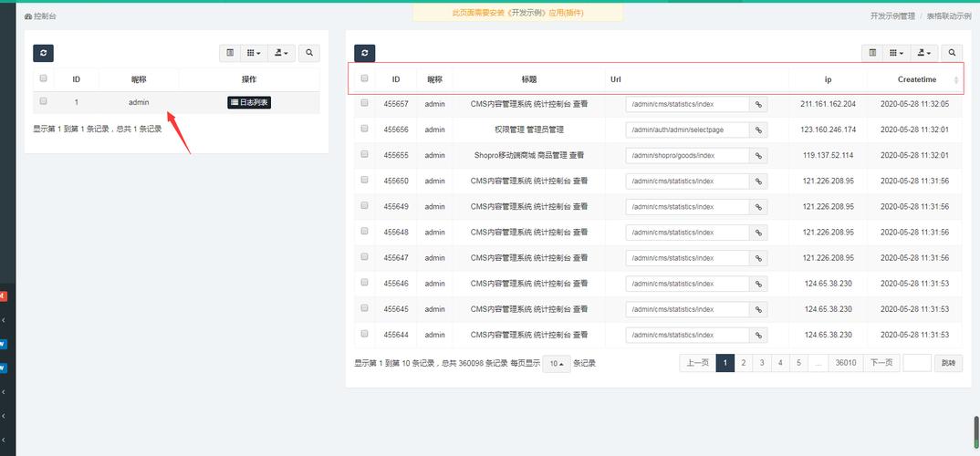Toggle card view in right log toolbar
The width and height of the screenshot is (980, 456).
coord(872,54)
